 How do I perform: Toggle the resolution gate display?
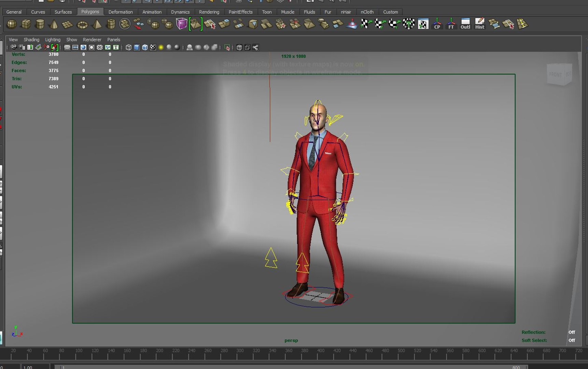[83, 47]
